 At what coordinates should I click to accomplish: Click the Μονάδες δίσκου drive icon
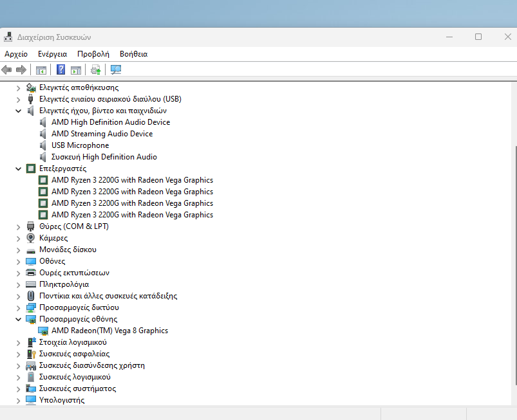point(31,250)
